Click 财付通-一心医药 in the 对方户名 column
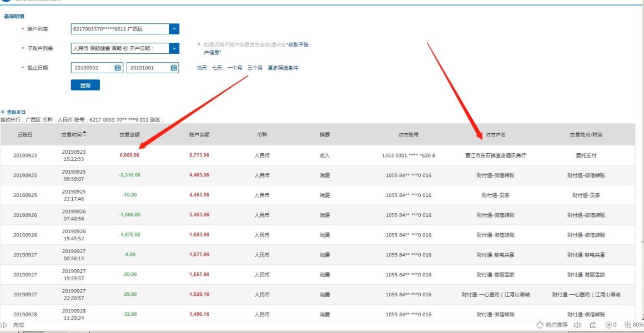This screenshot has width=644, height=333. (495, 295)
